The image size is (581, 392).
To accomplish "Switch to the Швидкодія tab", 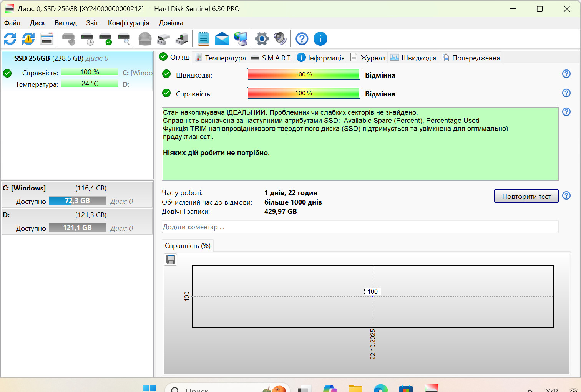I will [x=413, y=58].
